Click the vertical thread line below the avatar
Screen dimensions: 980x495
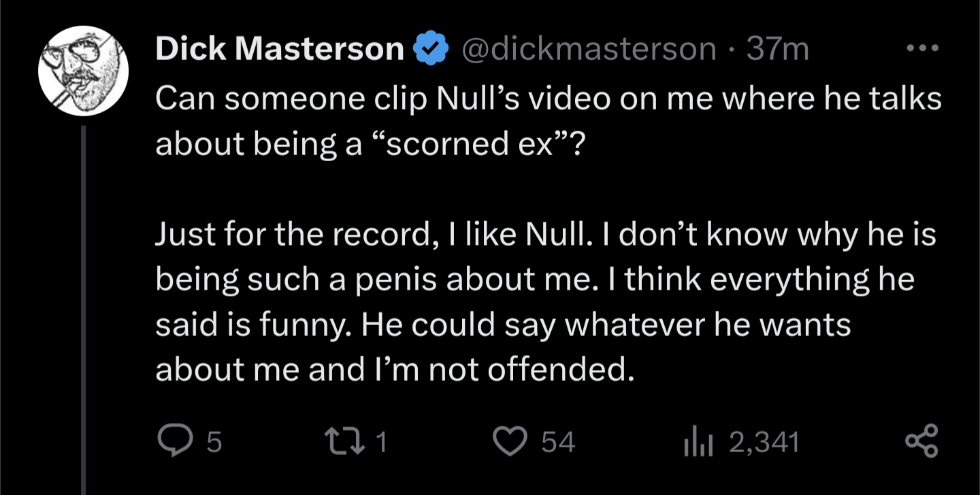84,306
